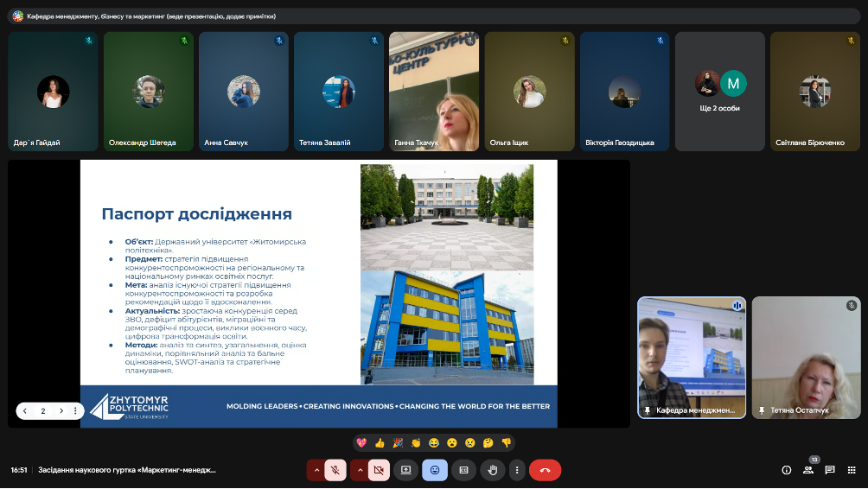Expand video settings arrow beside camera
868x489 pixels.
pyautogui.click(x=360, y=470)
